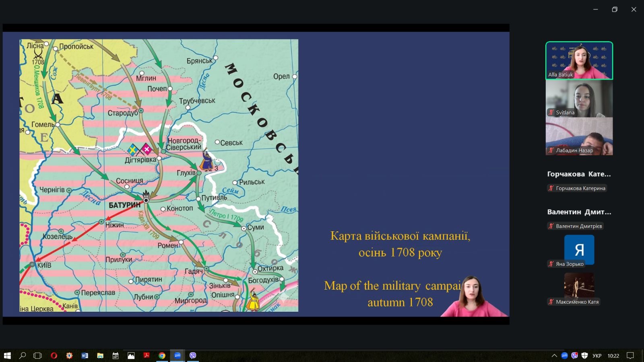Open the Windows notification center
Viewport: 644px width, 362px height.
pyautogui.click(x=630, y=356)
